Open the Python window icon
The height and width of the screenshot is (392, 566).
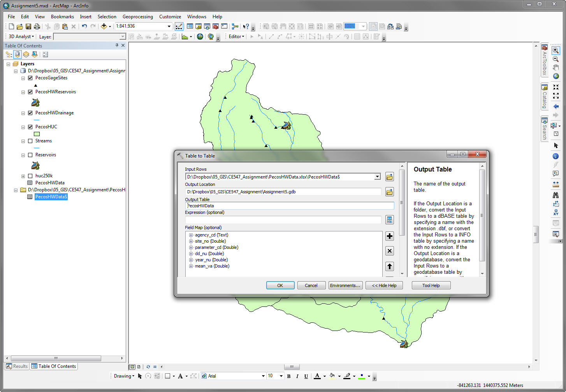224,26
